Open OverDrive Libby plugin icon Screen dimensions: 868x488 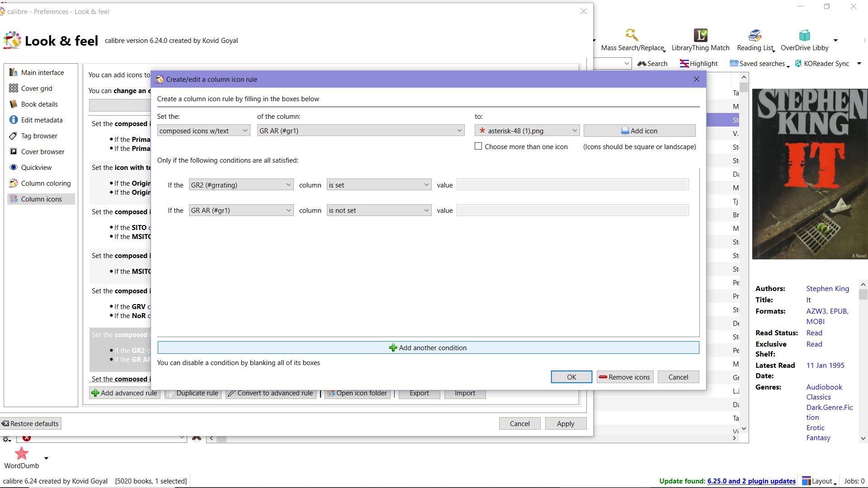point(804,35)
